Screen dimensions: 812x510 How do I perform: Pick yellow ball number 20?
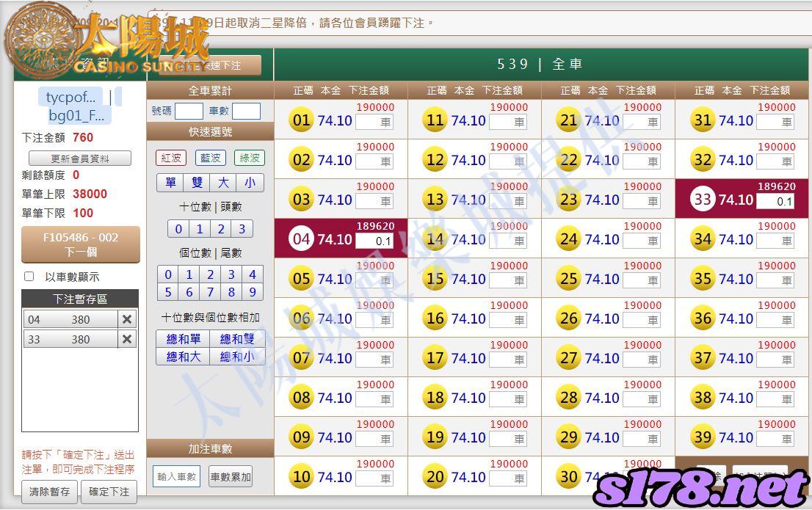(x=435, y=477)
